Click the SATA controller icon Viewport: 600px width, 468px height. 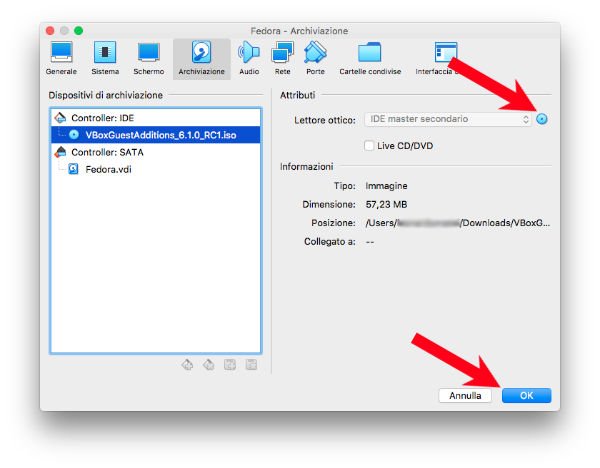coord(60,152)
